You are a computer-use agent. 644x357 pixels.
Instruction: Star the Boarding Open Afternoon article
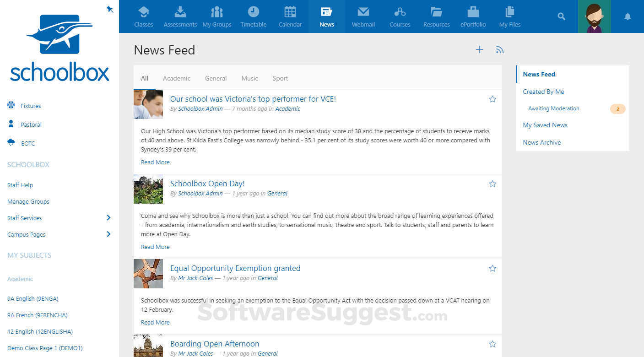(x=492, y=343)
